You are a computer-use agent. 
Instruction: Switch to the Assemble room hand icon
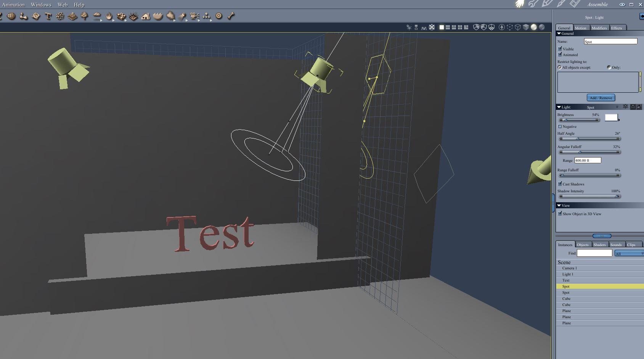pyautogui.click(x=520, y=4)
